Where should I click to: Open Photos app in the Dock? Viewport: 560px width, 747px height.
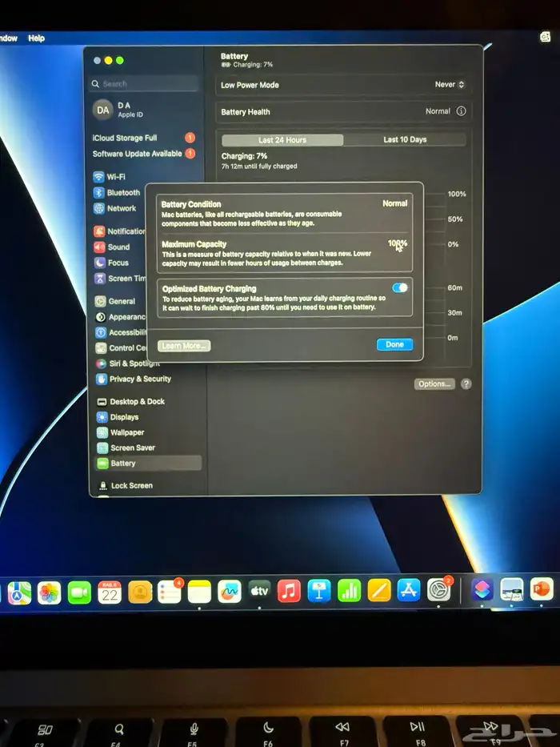click(x=49, y=592)
